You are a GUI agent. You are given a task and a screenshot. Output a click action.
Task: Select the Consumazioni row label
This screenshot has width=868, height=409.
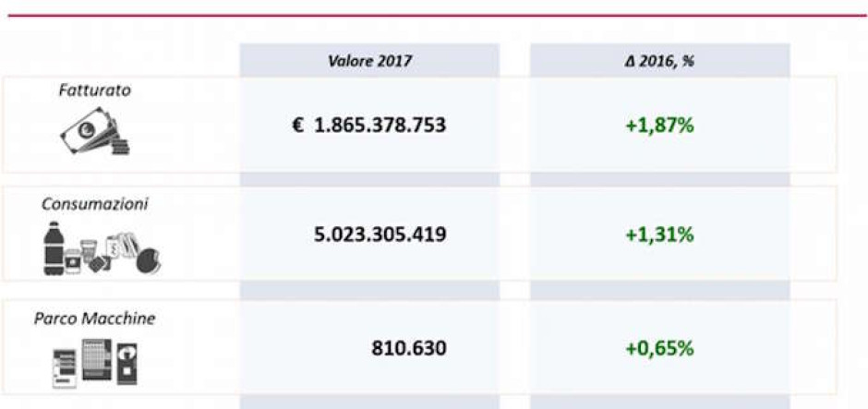[94, 204]
